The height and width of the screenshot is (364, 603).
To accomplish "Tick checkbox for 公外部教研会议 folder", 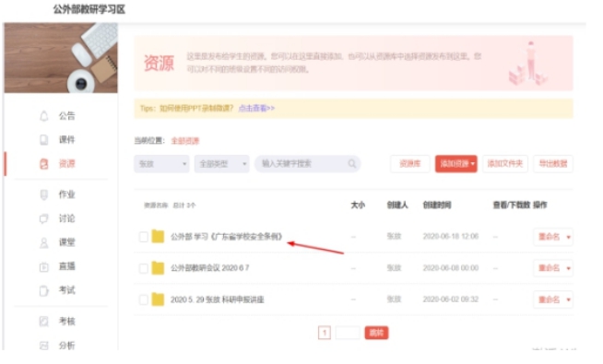I will pos(144,268).
